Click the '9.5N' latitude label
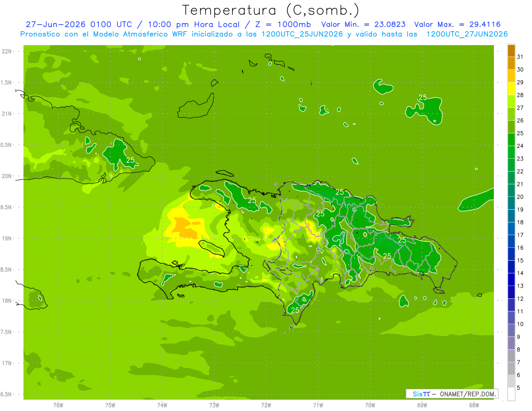The image size is (532, 411). (7, 207)
